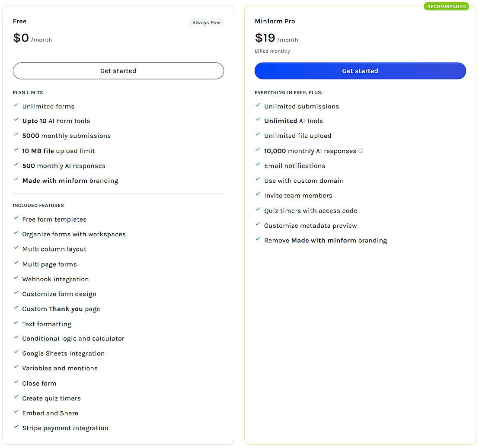Click the 'Unlimited forms' text
The height and width of the screenshot is (448, 479).
[48, 107]
